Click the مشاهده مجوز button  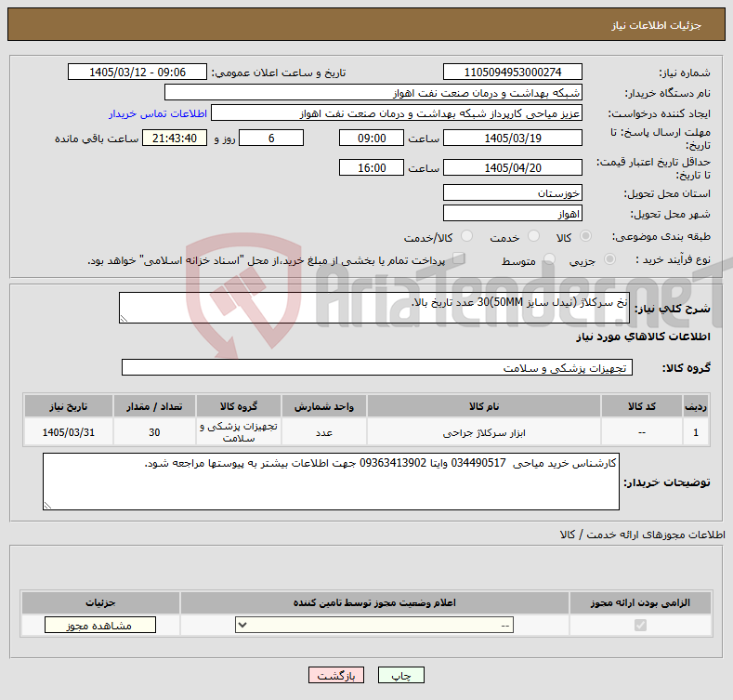pos(100,625)
